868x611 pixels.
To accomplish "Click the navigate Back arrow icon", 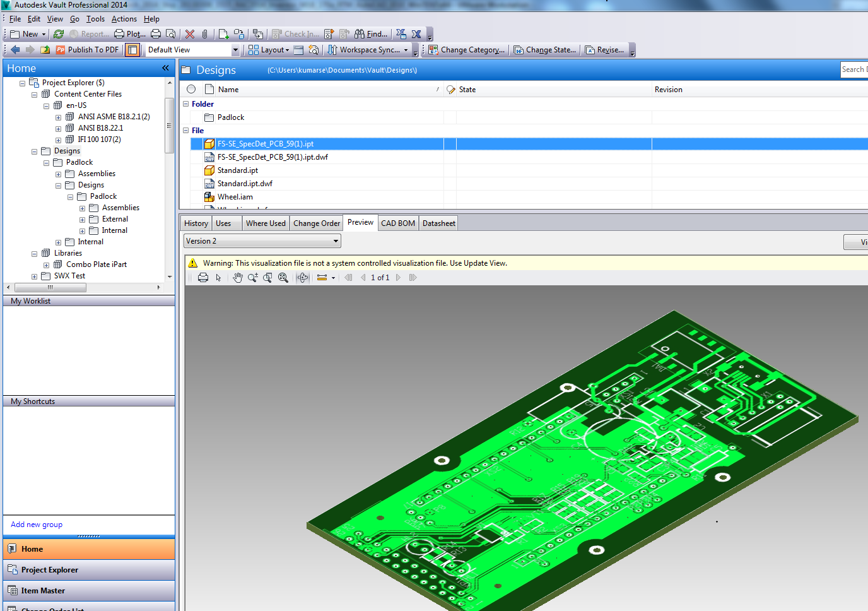I will click(16, 49).
